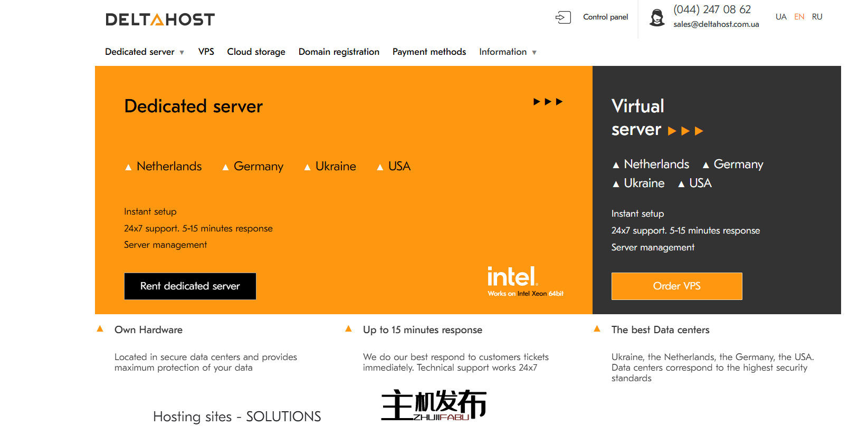Expand the Dedicated server dropdown menu
868x436 pixels.
pos(144,52)
